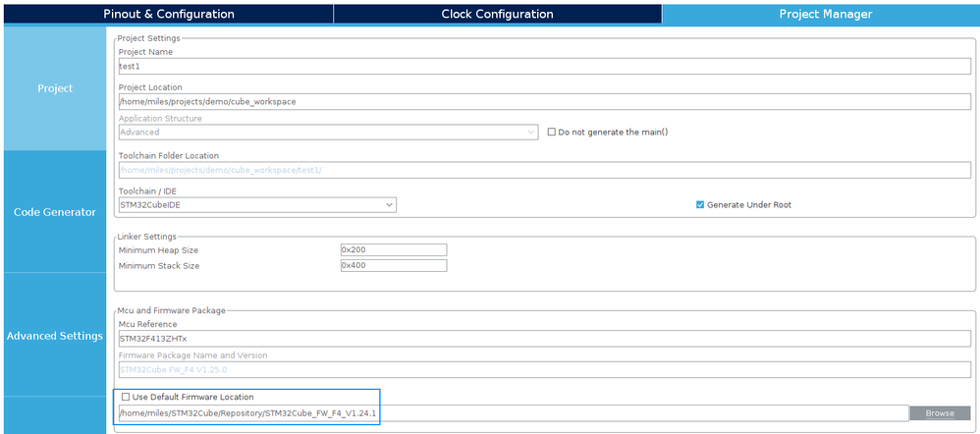
Task: Open the Toolchain / IDE dropdown showing STM32CubeIDE
Action: pos(257,204)
